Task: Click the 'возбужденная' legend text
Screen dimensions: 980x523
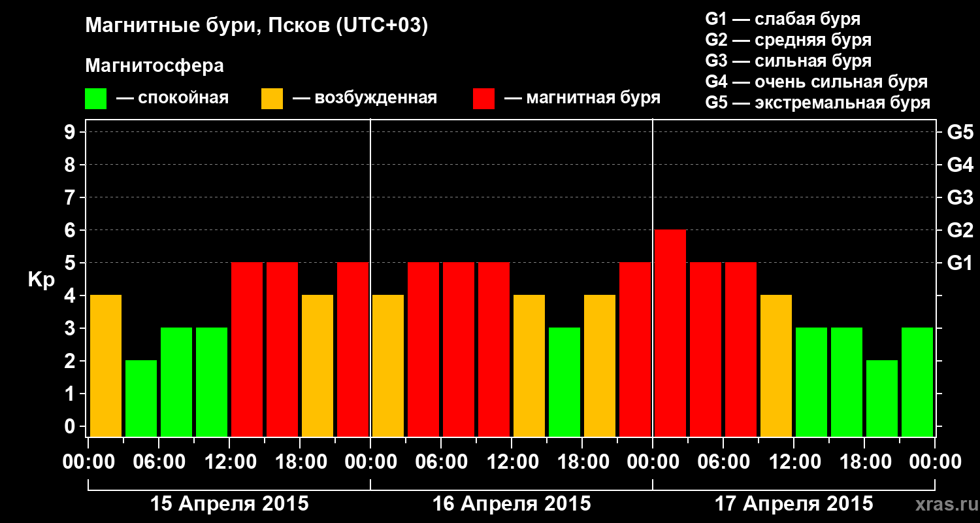Action: [376, 99]
